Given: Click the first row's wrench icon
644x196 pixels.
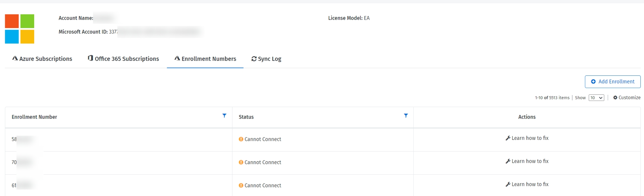Looking at the screenshot, I should (508, 138).
